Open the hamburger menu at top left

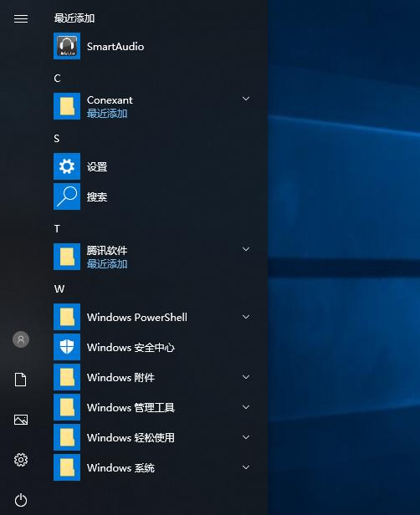(21, 18)
